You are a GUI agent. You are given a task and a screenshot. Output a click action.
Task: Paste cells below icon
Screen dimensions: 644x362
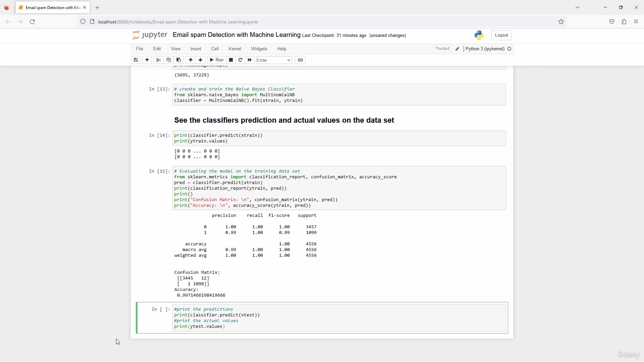tap(178, 60)
